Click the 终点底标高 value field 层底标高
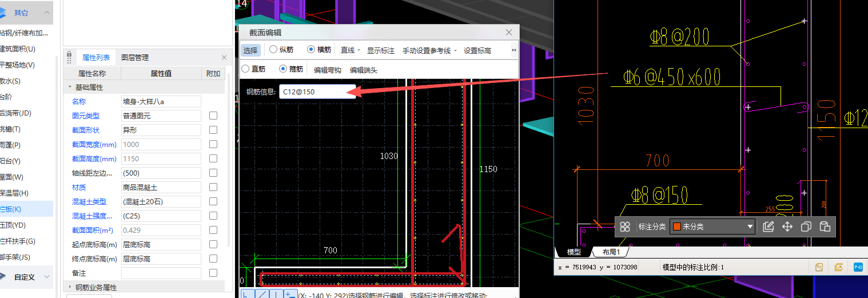The width and height of the screenshot is (868, 298). pyautogui.click(x=161, y=259)
